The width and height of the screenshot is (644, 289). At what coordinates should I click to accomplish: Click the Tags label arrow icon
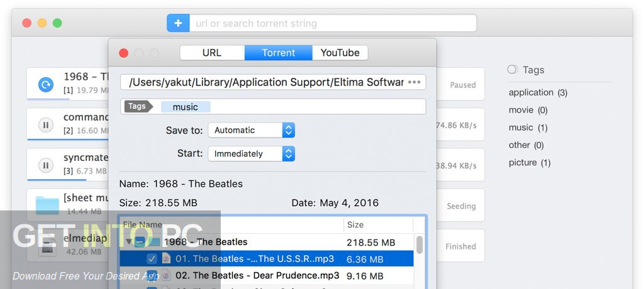click(138, 106)
